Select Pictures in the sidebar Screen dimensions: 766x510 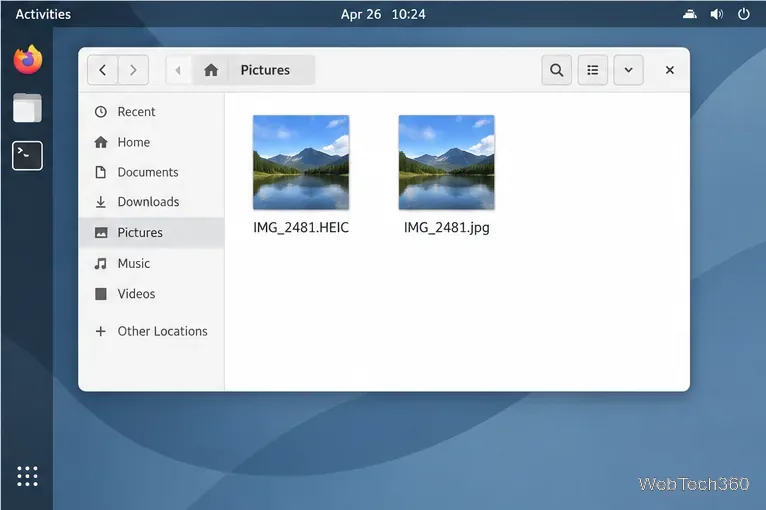tap(151, 233)
